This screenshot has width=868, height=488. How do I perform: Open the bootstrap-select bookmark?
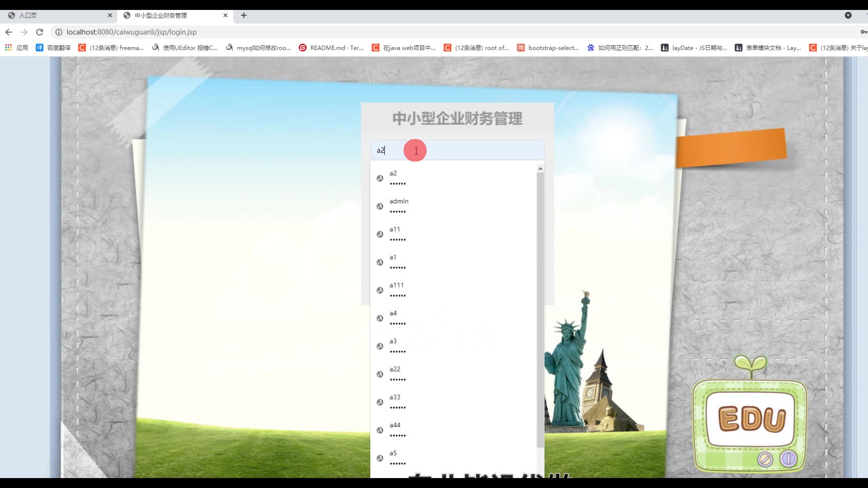548,47
